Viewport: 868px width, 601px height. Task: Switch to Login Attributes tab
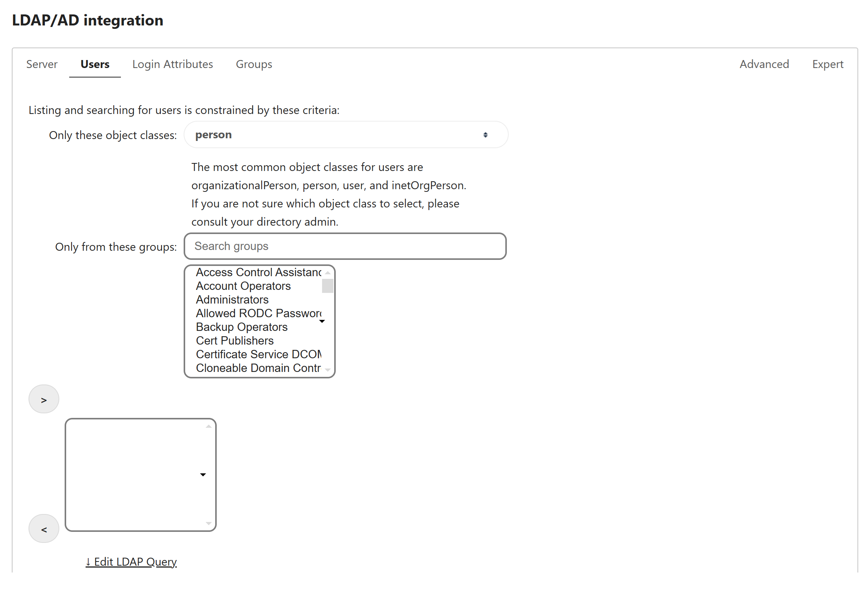pyautogui.click(x=172, y=64)
